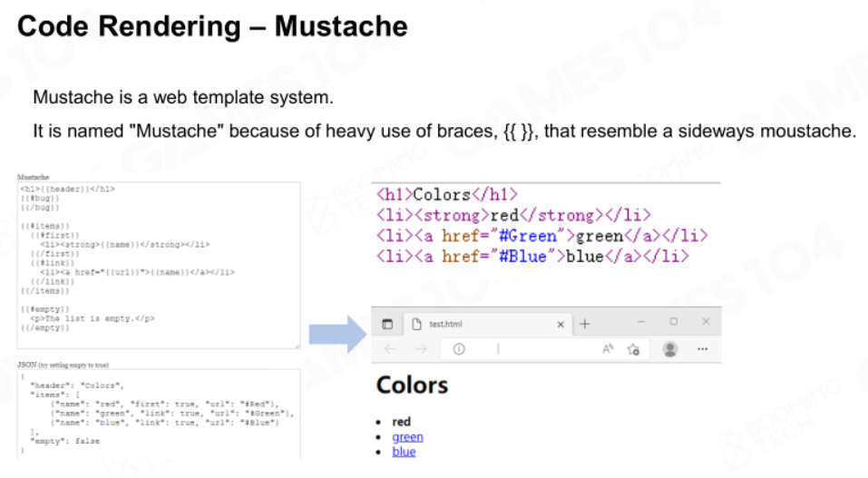868x478 pixels.
Task: Add page to favorites star icon
Action: [x=633, y=349]
